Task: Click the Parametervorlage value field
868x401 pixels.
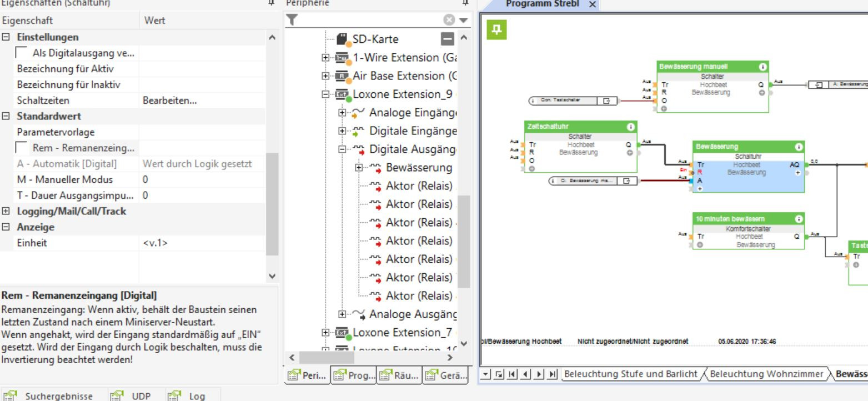Action: coord(202,133)
